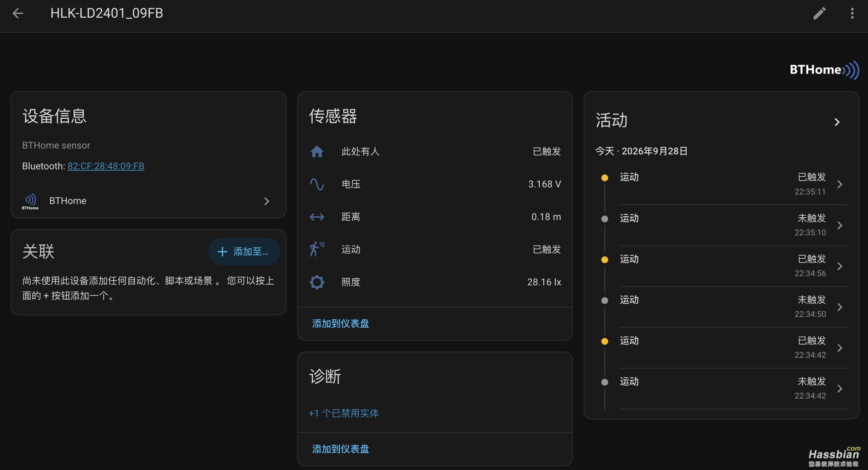Click the brightness icon for 照度

[317, 282]
